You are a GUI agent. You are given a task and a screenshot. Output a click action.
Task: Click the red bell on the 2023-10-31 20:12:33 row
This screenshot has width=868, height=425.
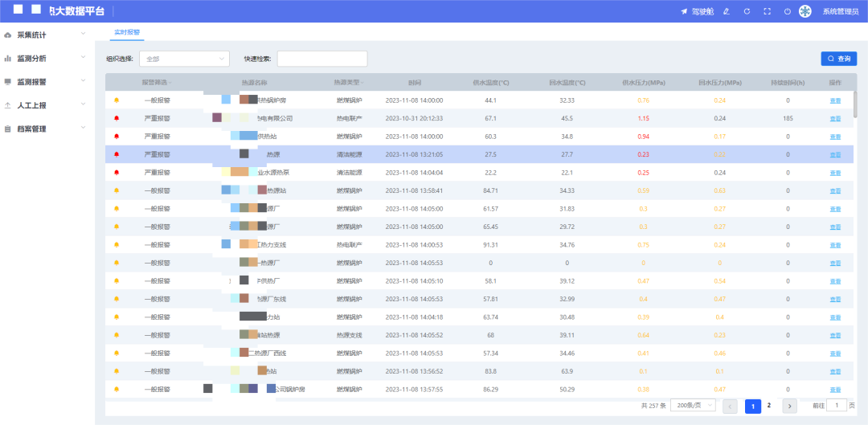[x=117, y=118]
